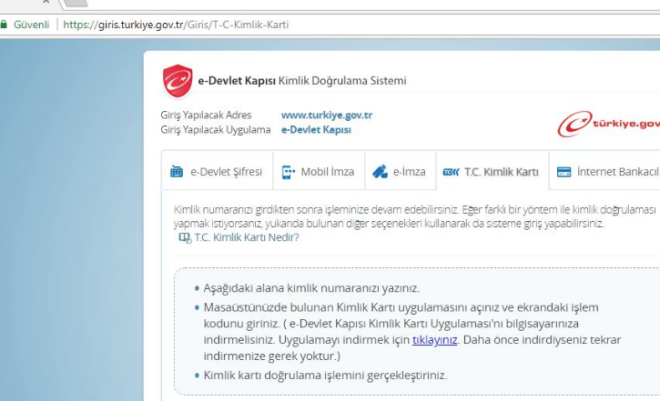Click the calculator icon beside e-Devlet Şifresi
The image size is (660, 401).
(x=177, y=172)
